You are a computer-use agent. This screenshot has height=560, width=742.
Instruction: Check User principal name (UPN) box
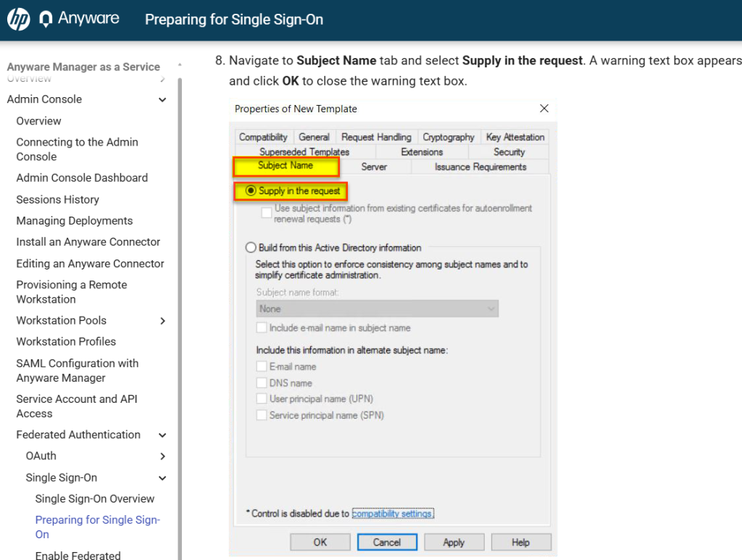click(x=262, y=399)
